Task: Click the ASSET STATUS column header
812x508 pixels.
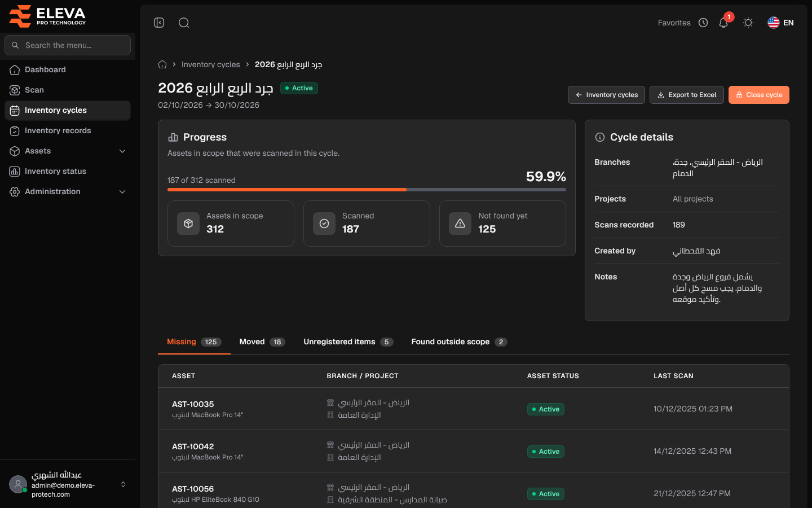Action: click(x=553, y=376)
